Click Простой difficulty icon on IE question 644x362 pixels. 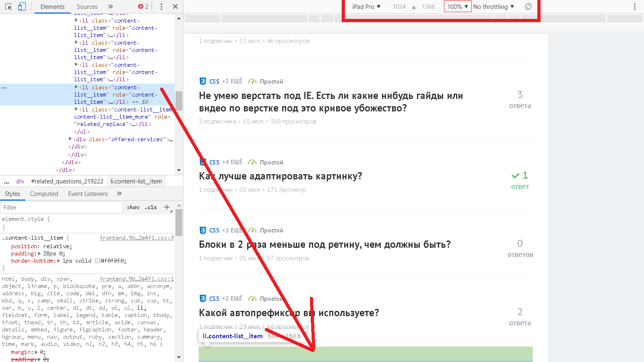pos(252,81)
